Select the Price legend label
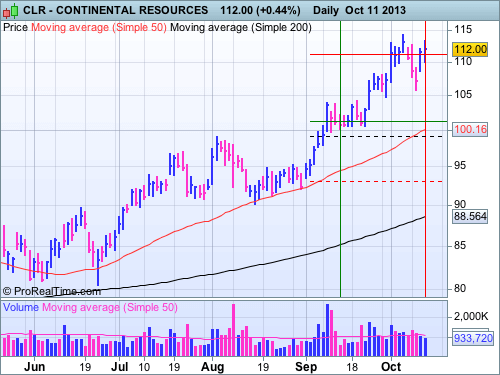Image resolution: width=500 pixels, height=375 pixels. 15,27
